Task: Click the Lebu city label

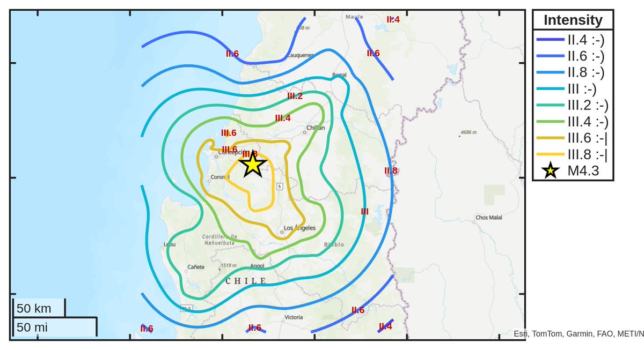Action: click(x=170, y=244)
